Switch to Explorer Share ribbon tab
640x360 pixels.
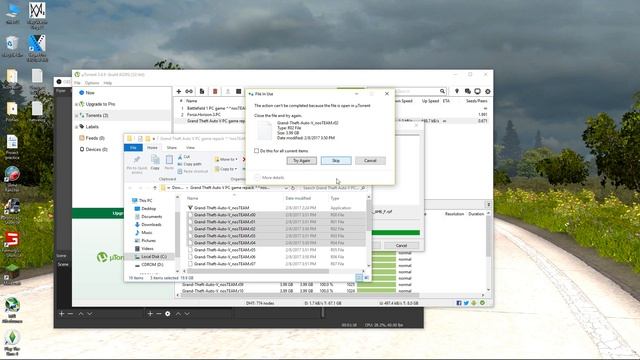[172, 147]
